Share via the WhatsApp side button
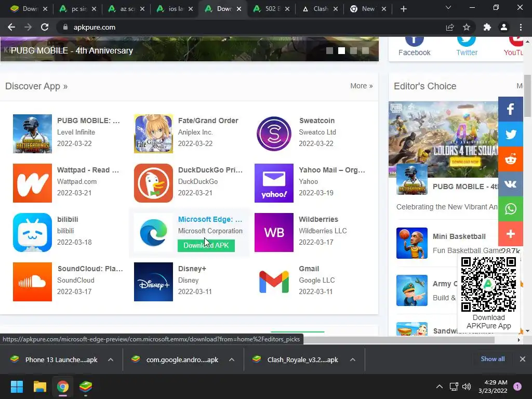 click(511, 209)
